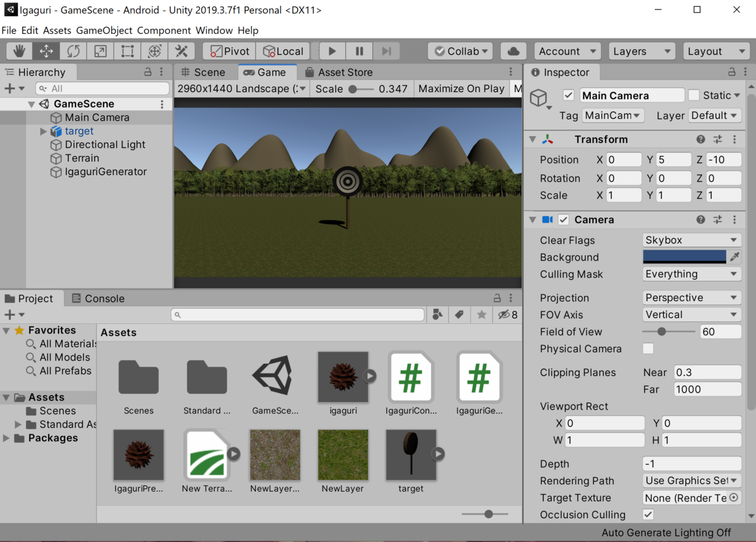Image resolution: width=756 pixels, height=542 pixels.
Task: Open Projection Perspective dropdown
Action: 692,297
